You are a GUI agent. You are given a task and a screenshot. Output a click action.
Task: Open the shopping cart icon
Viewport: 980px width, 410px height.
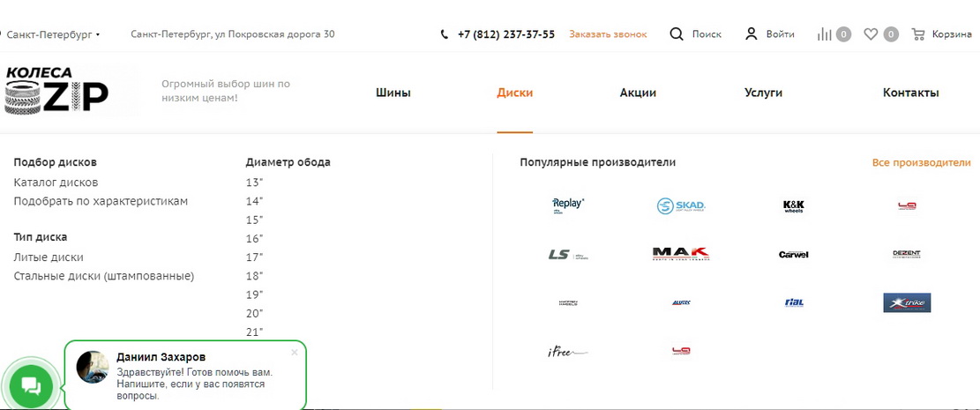pyautogui.click(x=918, y=34)
